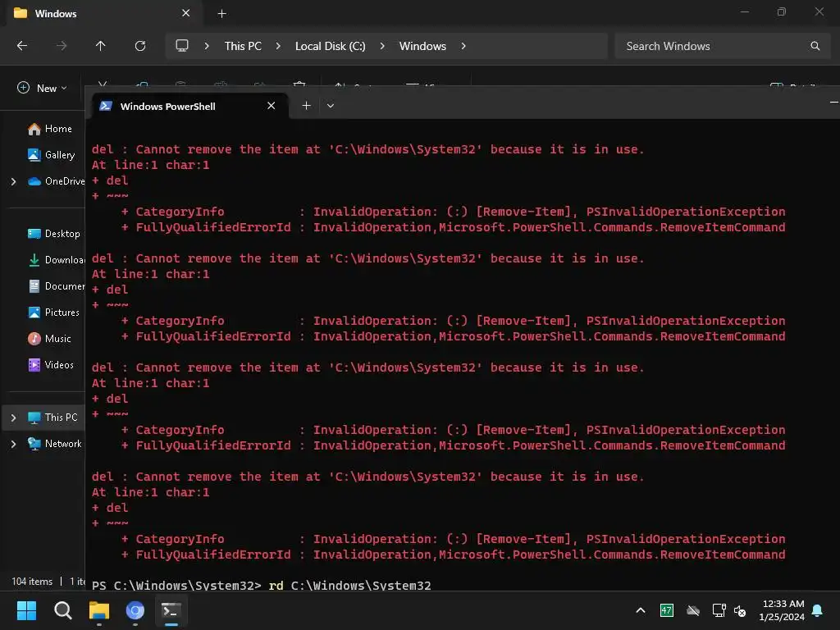This screenshot has height=630, width=840.
Task: Click Local Disk (C:) breadcrumb
Action: coord(330,46)
